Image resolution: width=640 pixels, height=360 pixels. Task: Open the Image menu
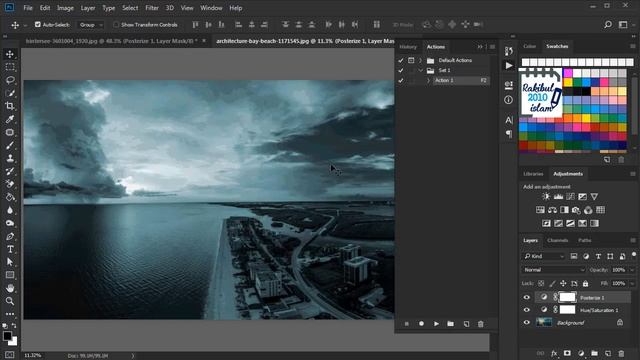coord(65,8)
